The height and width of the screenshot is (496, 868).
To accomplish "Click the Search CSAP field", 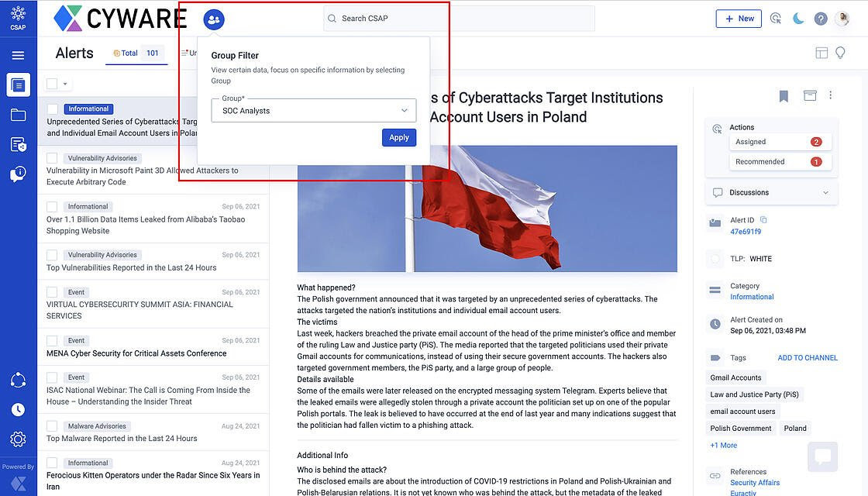I will 459,19.
